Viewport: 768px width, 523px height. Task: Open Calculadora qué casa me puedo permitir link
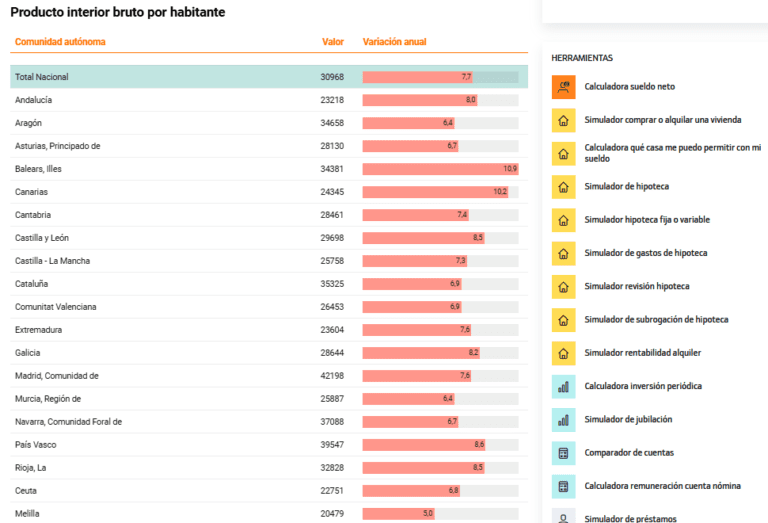coord(672,153)
